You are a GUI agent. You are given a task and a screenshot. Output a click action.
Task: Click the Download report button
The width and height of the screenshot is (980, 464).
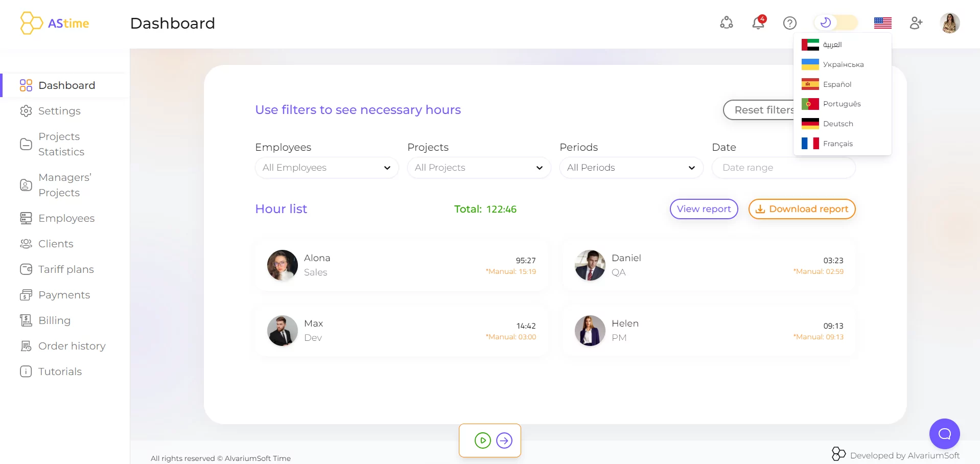802,209
